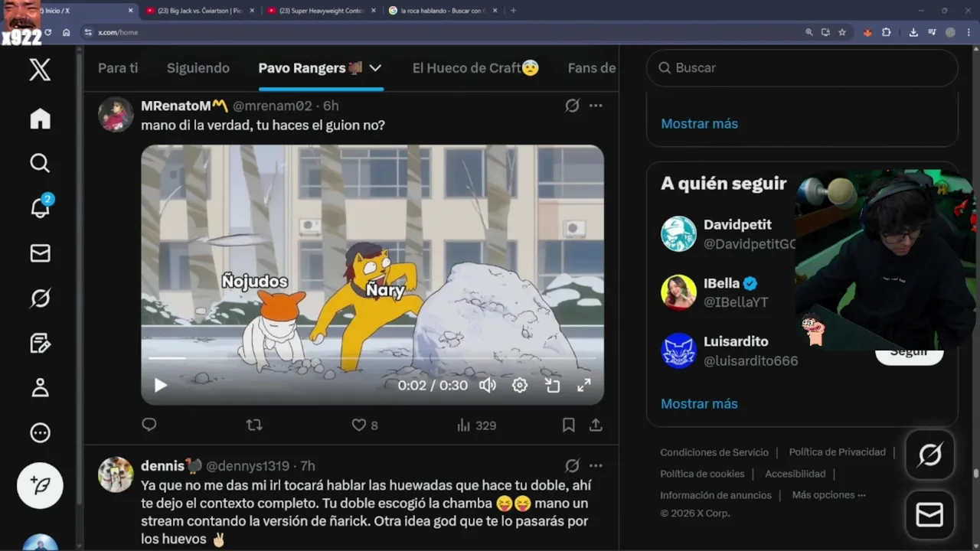The height and width of the screenshot is (551, 980).
Task: Bookmark MRenatoM's post
Action: point(569,425)
